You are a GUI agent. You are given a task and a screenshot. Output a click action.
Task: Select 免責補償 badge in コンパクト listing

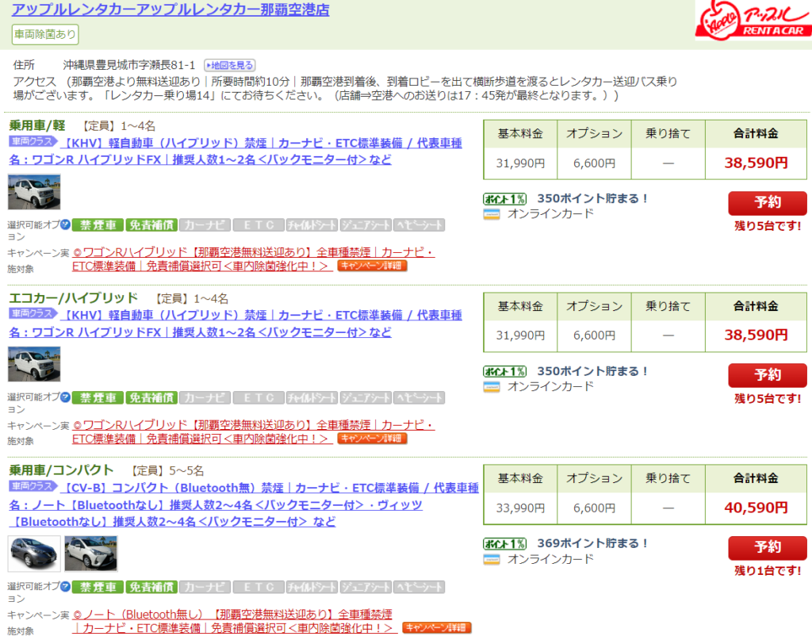point(151,587)
